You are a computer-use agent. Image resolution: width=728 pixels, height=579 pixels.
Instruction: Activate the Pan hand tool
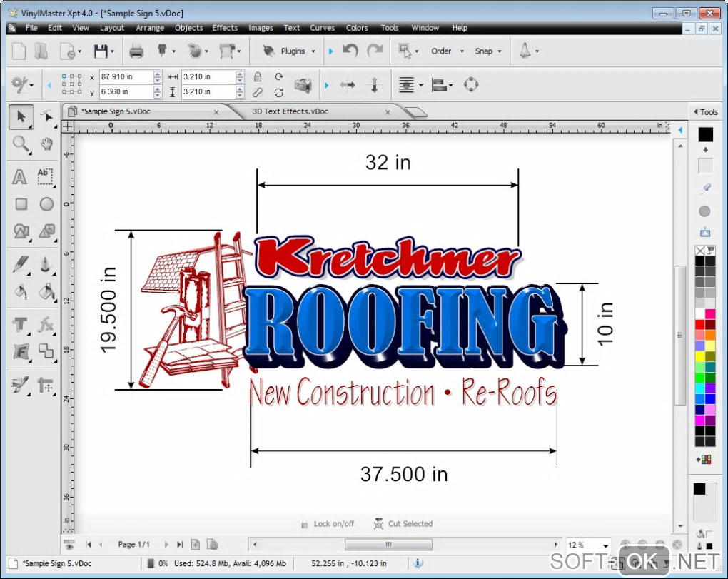(46, 144)
